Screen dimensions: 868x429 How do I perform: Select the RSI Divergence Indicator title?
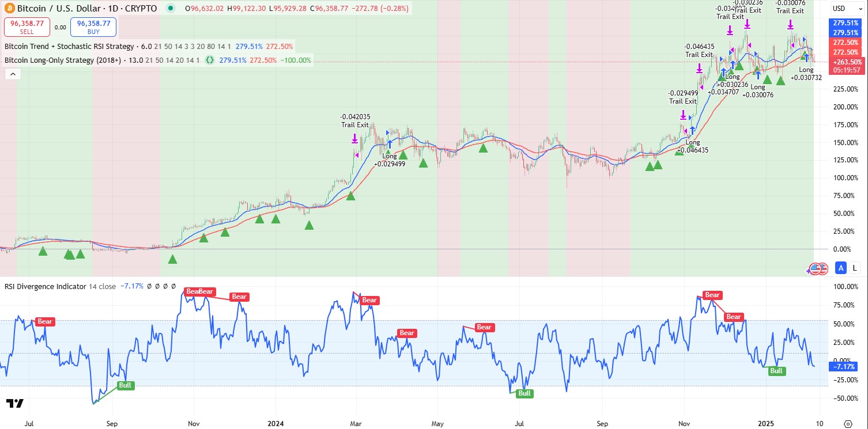click(x=45, y=286)
